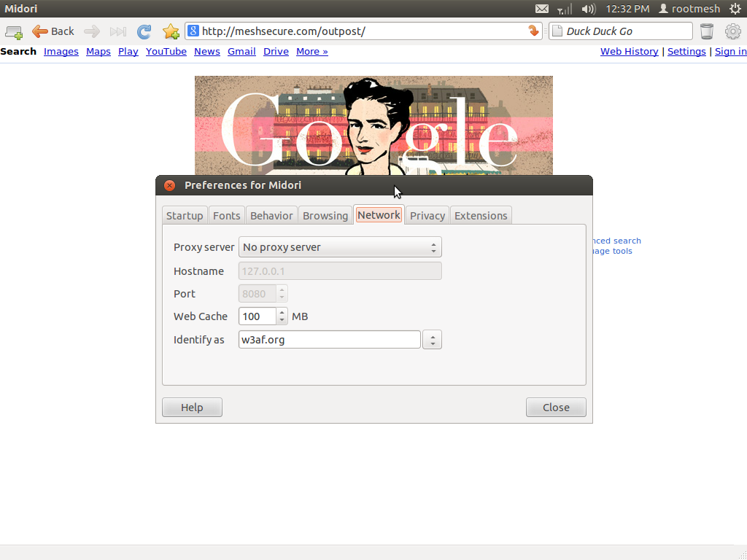Click the news feed icon in the address bar
The width and height of the screenshot is (747, 560).
[533, 31]
